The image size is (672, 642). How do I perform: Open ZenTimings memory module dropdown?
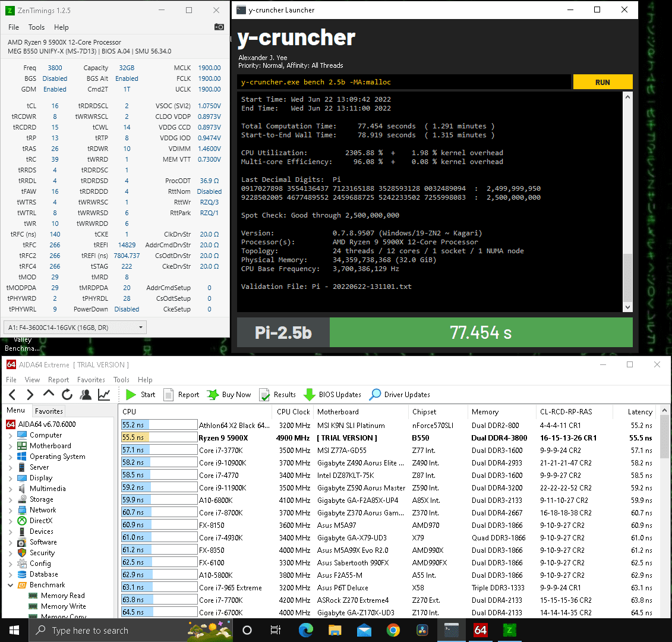click(75, 327)
